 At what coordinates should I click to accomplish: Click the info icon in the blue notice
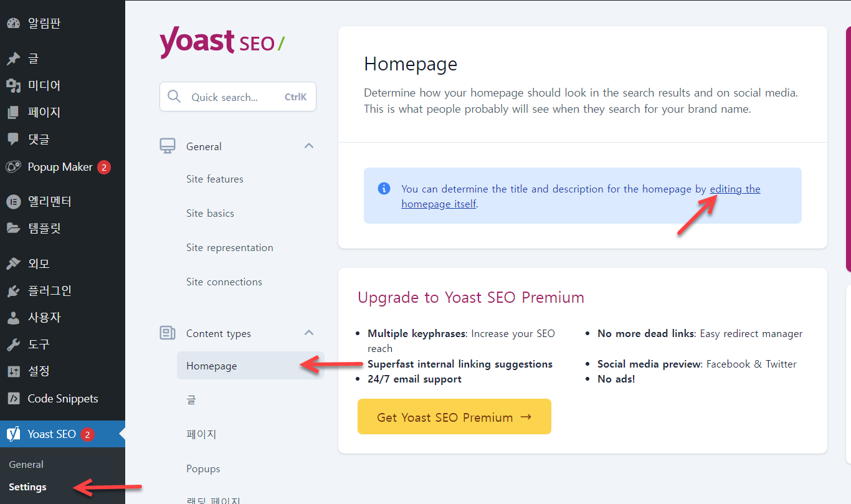[x=384, y=188]
